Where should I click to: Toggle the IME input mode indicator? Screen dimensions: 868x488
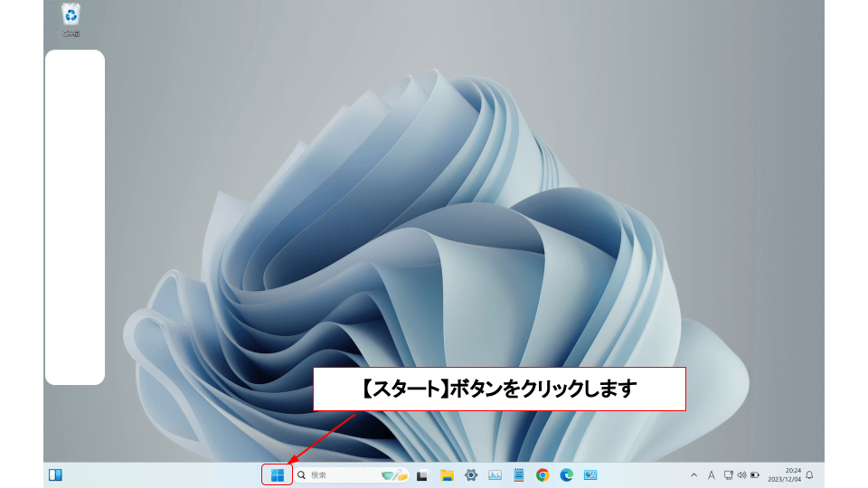point(712,474)
